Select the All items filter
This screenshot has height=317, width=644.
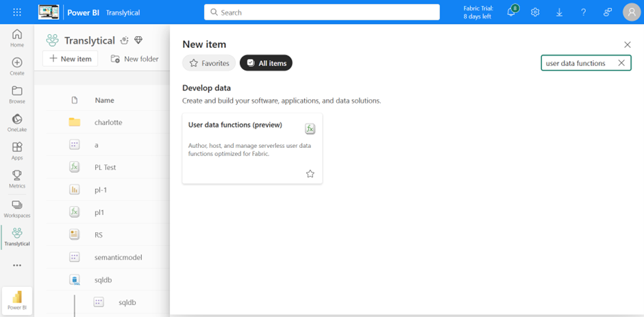(x=266, y=63)
